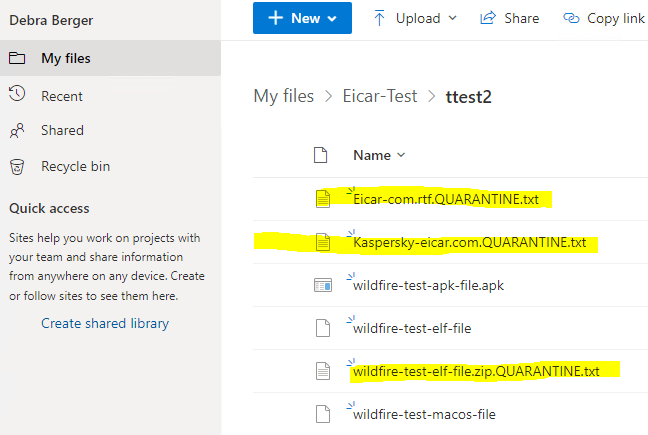This screenshot has width=648, height=435.
Task: Click the Copy link button
Action: [x=604, y=18]
